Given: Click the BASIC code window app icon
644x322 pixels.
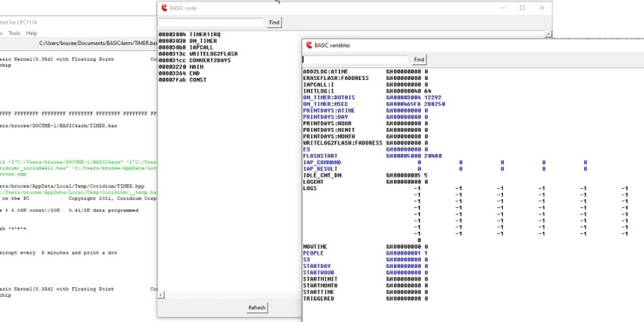Looking at the screenshot, I should click(165, 8).
